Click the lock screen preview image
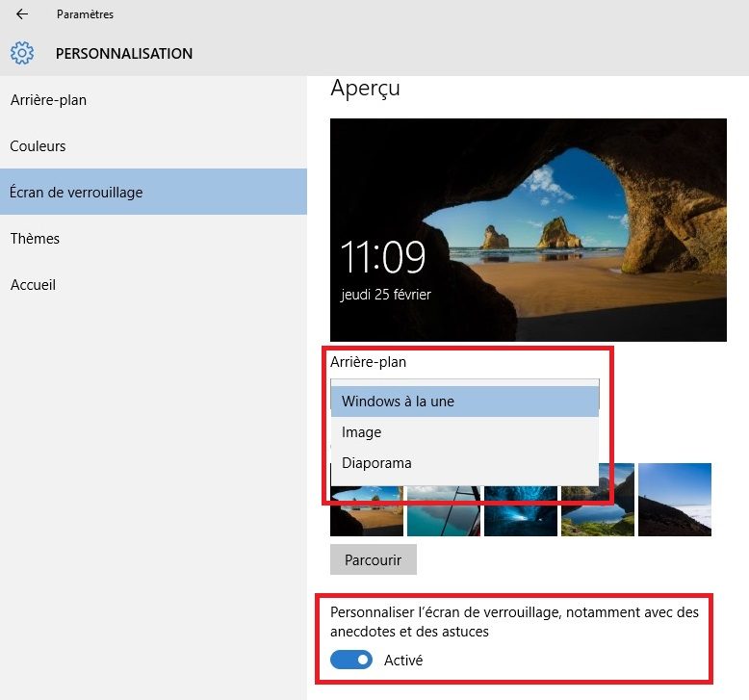Screen dimensions: 749x700 pos(528,229)
